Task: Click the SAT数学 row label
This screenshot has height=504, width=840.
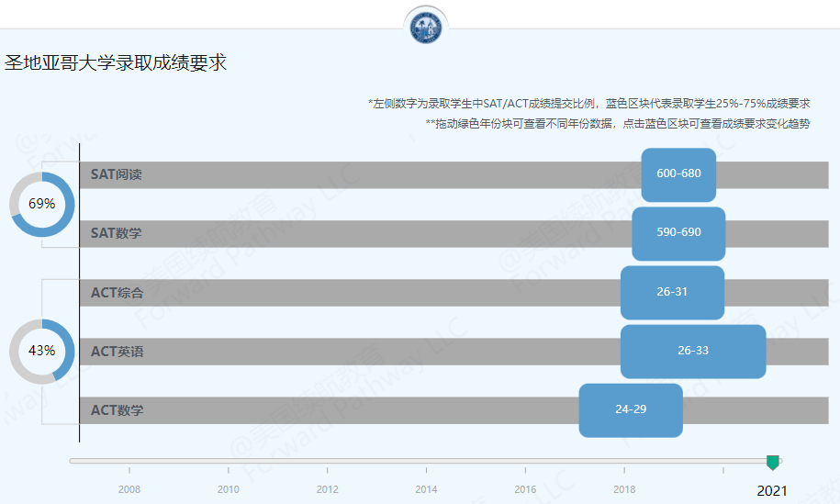Action: pos(117,233)
